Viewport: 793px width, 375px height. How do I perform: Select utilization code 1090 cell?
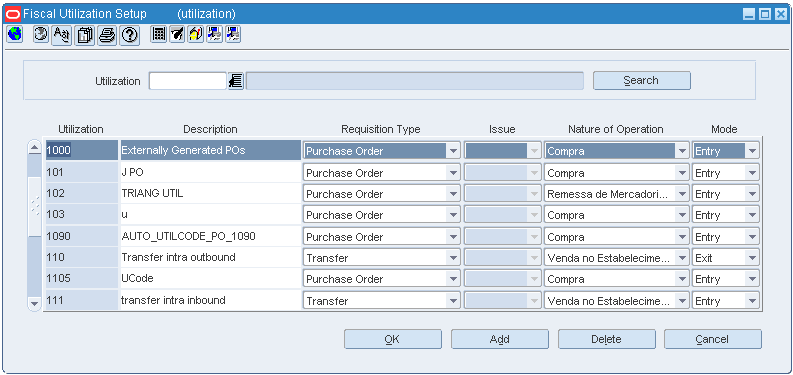tap(81, 236)
